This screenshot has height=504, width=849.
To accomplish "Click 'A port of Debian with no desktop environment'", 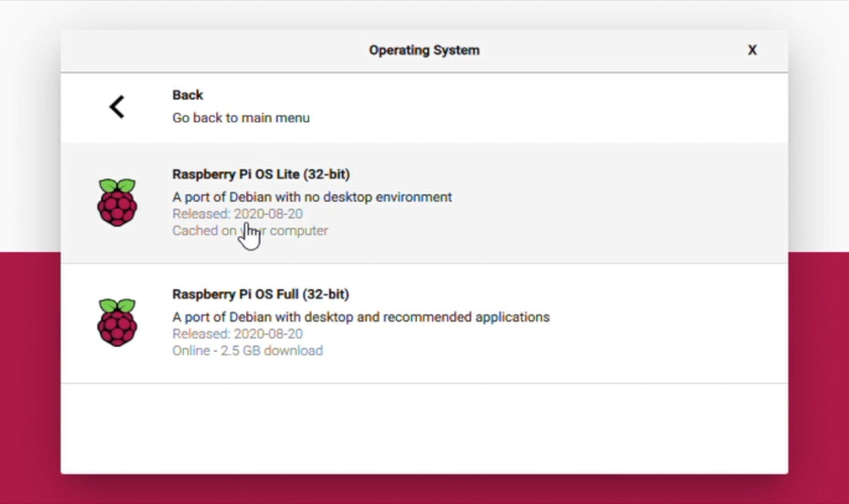I will [x=312, y=197].
